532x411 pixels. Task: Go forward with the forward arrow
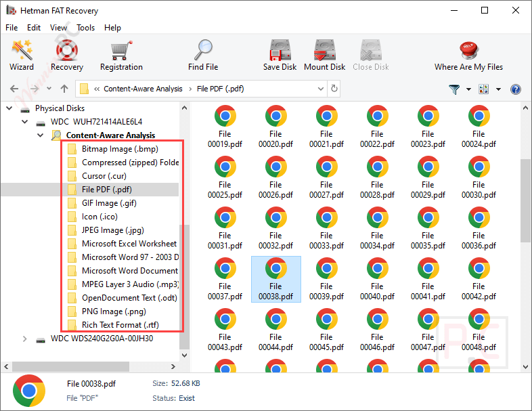tap(35, 89)
